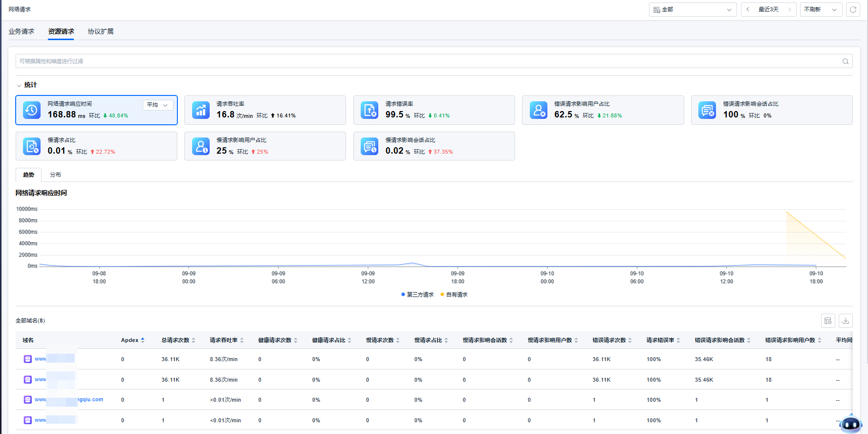This screenshot has width=868, height=434.
Task: Open the 不刷新 refresh interval dropdown
Action: pos(821,9)
